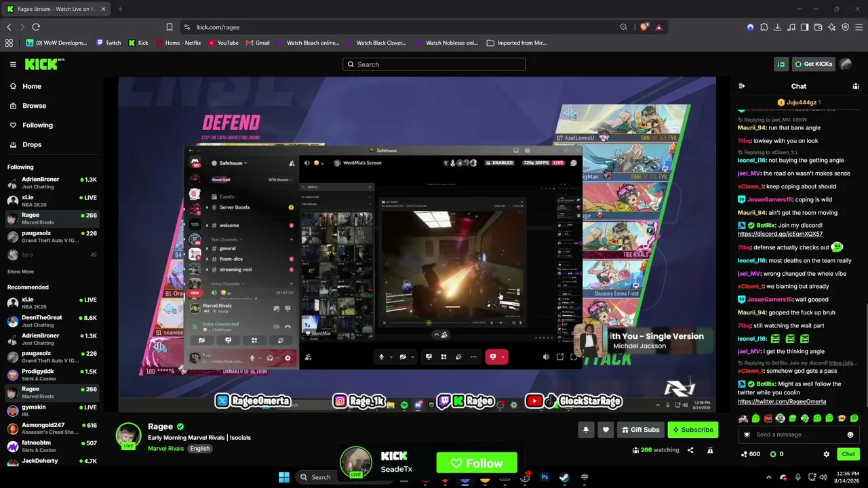This screenshot has height=488, width=868.
Task: Open the YouTube bookmark
Action: 223,43
